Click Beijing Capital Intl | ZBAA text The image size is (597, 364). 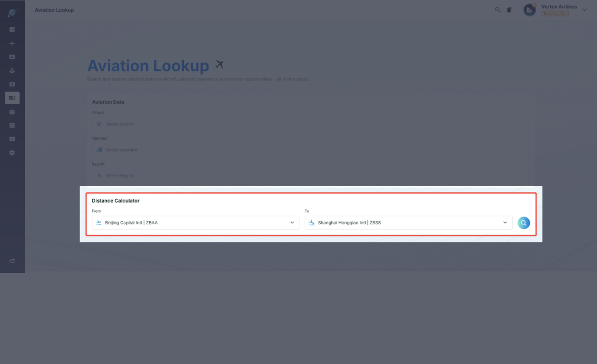point(131,223)
